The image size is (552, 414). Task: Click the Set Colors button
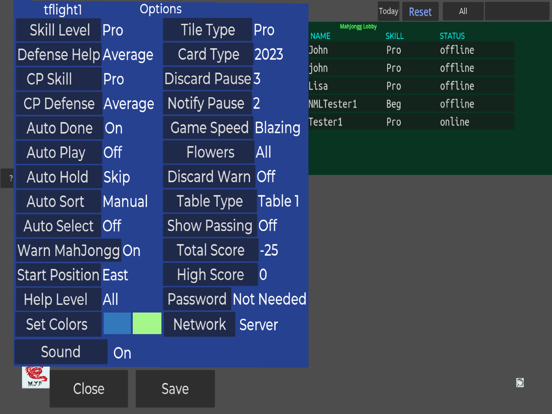[58, 325]
